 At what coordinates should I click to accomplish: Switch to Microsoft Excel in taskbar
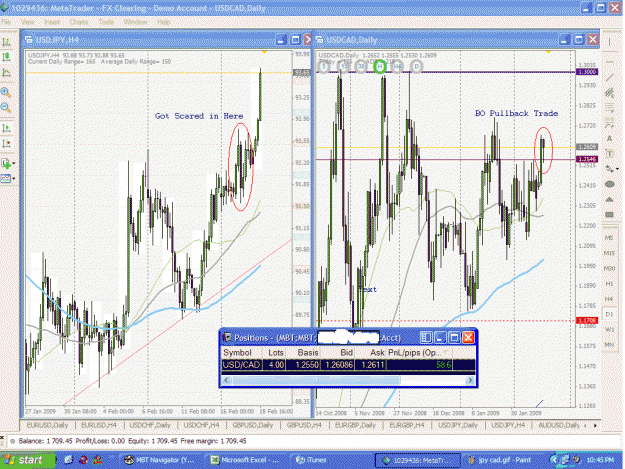pyautogui.click(x=244, y=460)
